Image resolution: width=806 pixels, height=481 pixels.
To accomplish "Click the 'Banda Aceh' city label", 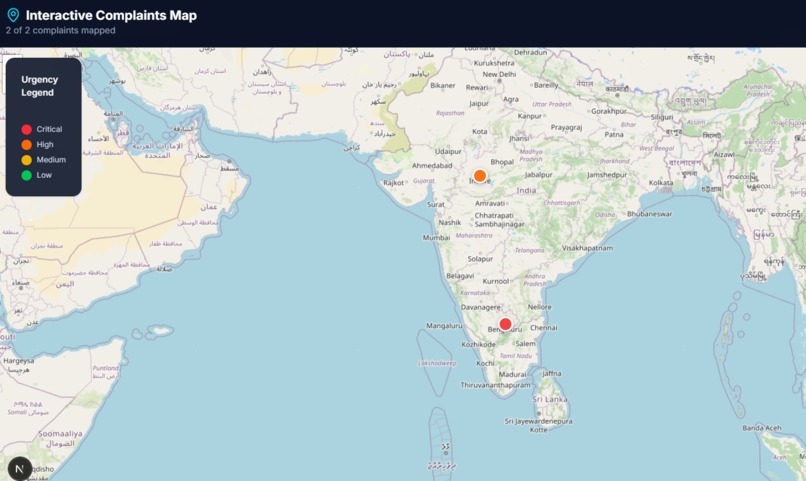I will 761,428.
